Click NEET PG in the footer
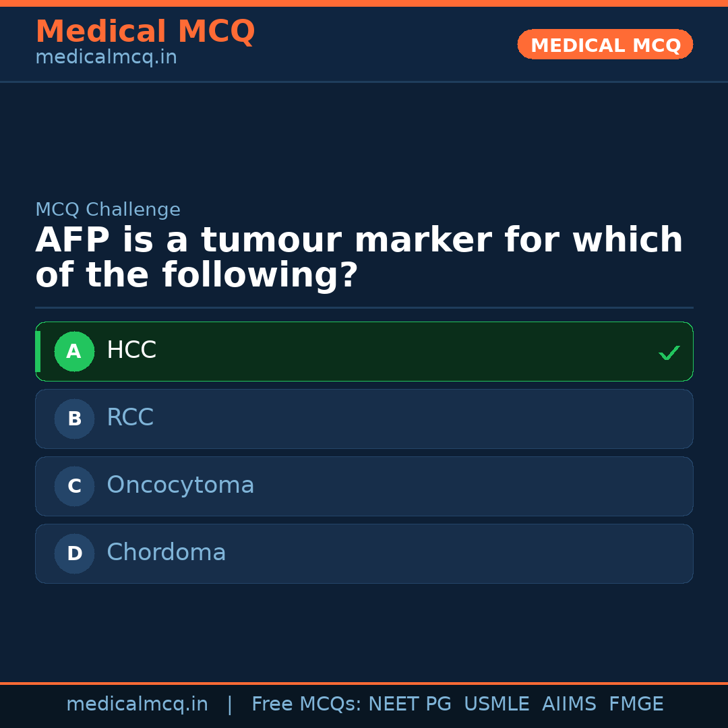This screenshot has height=728, width=728. pyautogui.click(x=410, y=704)
